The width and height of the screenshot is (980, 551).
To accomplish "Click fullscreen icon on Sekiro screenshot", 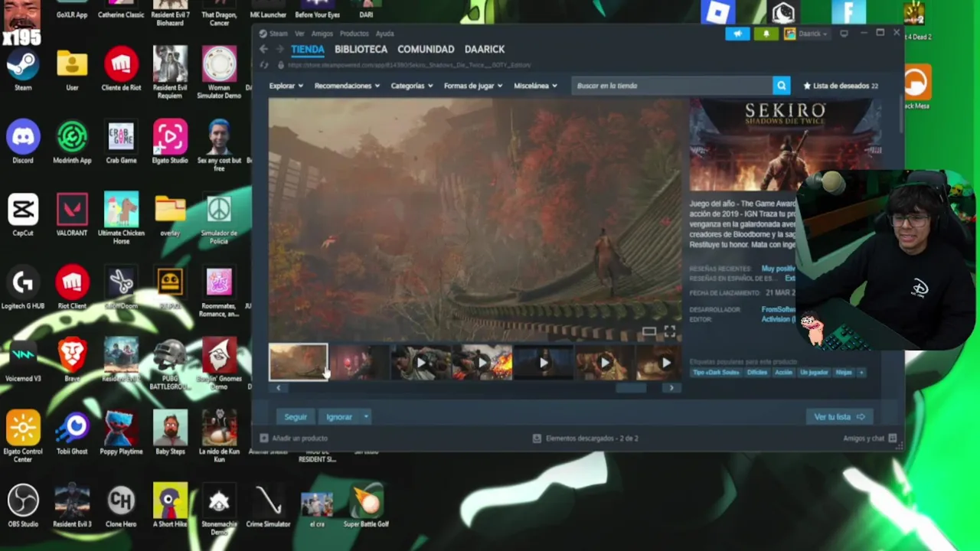I will pos(670,331).
